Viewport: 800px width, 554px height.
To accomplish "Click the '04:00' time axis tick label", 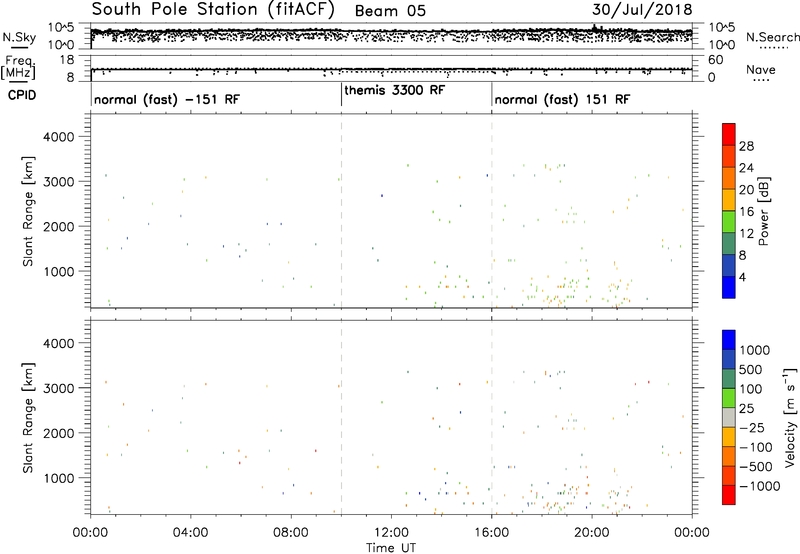I will pos(190,533).
